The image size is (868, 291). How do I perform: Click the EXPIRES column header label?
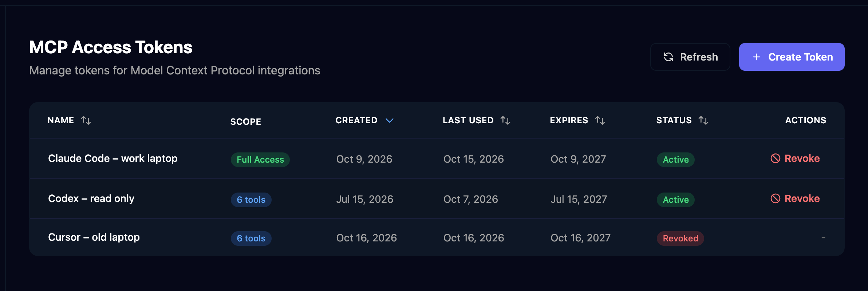(x=569, y=120)
